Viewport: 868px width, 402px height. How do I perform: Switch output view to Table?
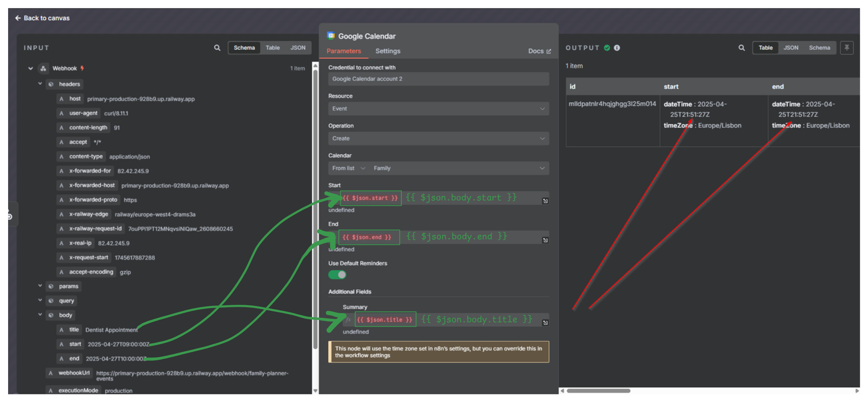[766, 48]
